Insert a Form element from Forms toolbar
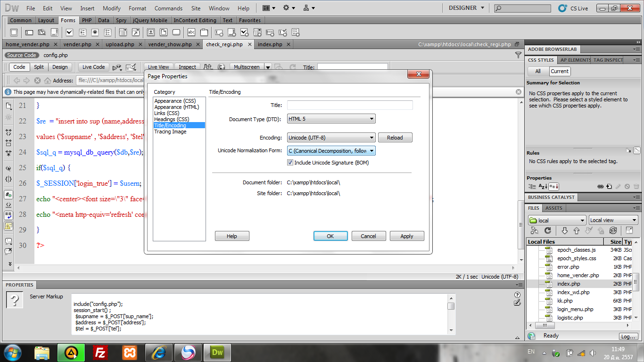The height and width of the screenshot is (362, 644). pyautogui.click(x=14, y=33)
